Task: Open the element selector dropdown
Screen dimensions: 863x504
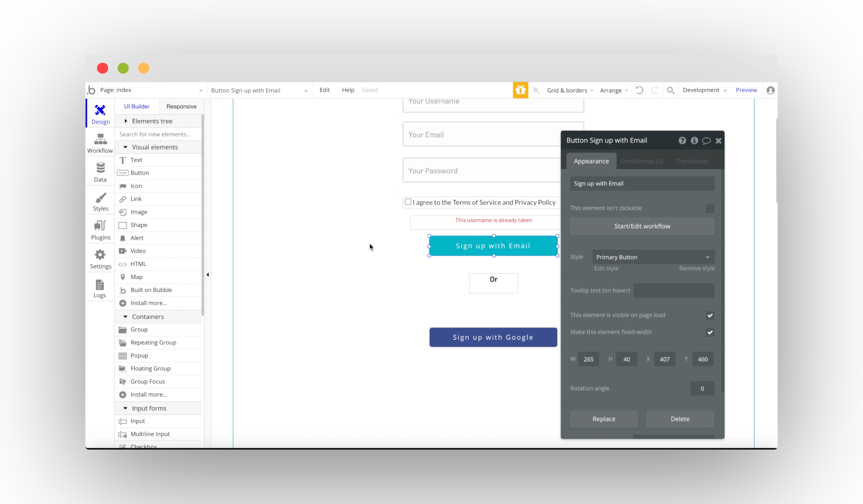Action: tap(260, 90)
